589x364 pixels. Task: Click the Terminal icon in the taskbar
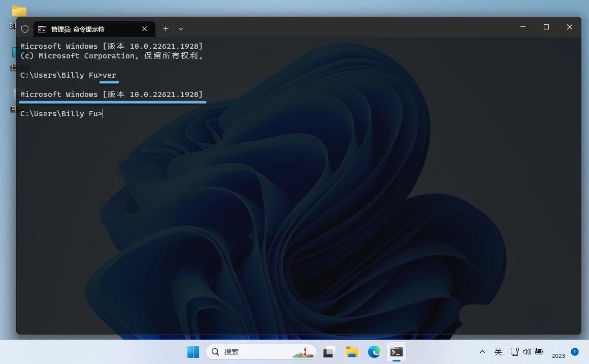(396, 352)
